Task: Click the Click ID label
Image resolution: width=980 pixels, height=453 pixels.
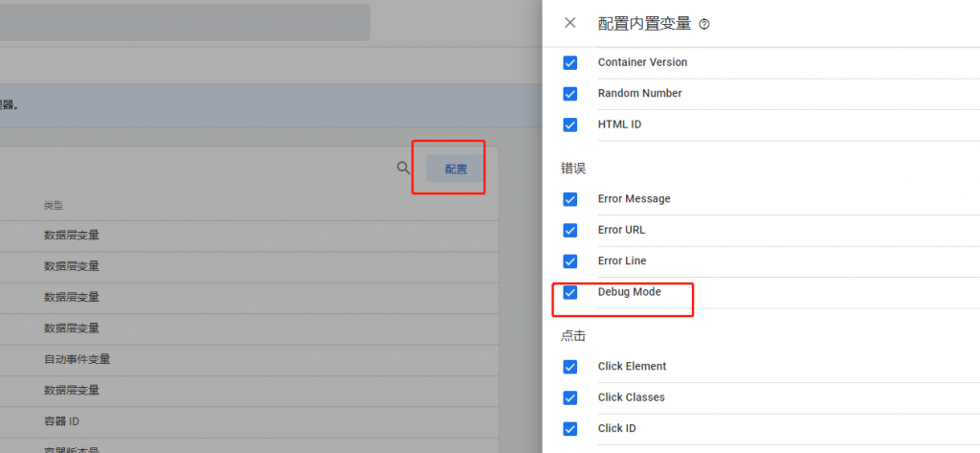Action: click(x=617, y=428)
